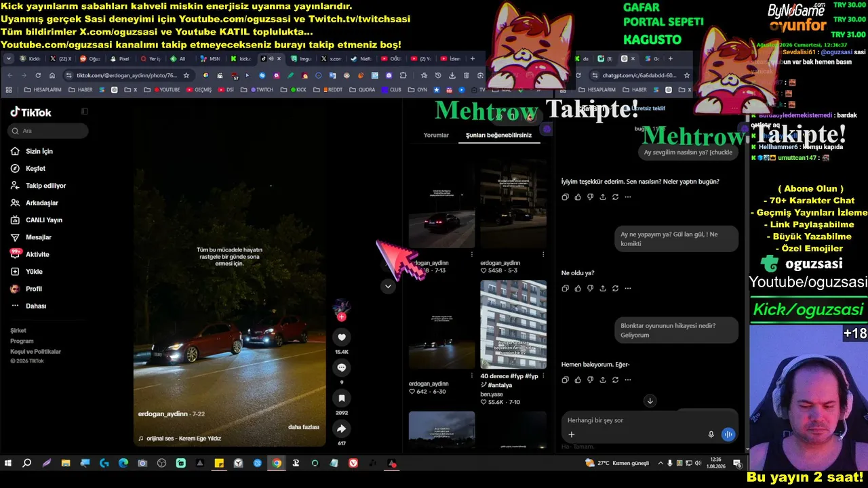Open the Program footer link
Viewport: 868px width, 488px height.
22,341
